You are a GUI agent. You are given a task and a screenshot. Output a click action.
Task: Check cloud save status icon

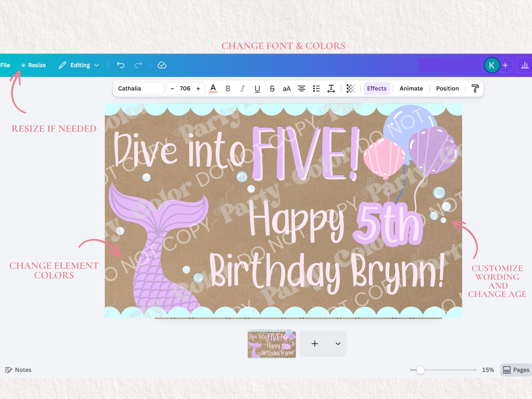point(162,65)
